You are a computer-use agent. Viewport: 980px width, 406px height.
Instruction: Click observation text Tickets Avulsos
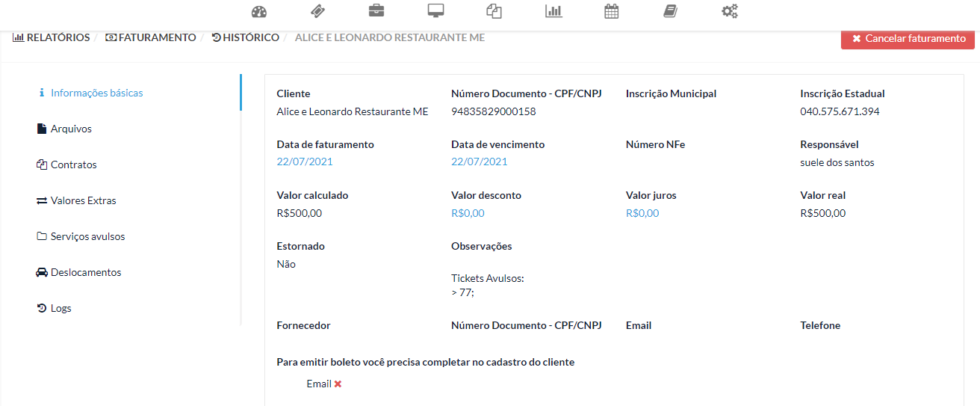pos(488,278)
